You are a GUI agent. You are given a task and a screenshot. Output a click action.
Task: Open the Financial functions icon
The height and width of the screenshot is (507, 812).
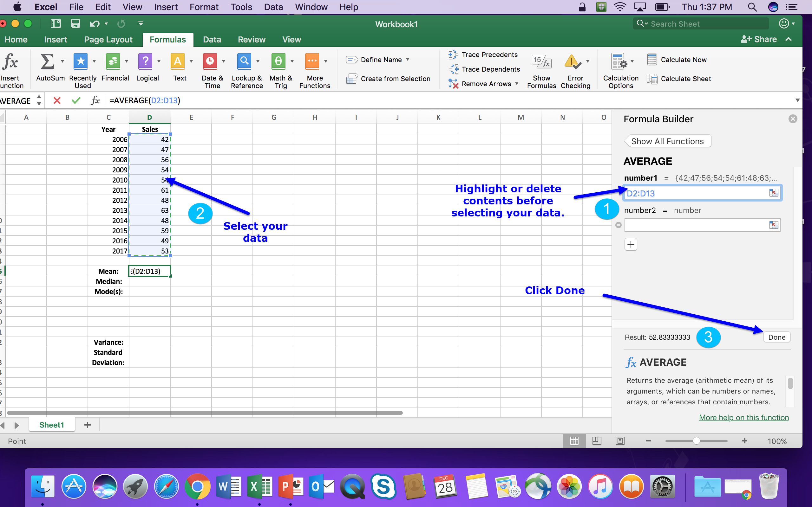click(113, 62)
